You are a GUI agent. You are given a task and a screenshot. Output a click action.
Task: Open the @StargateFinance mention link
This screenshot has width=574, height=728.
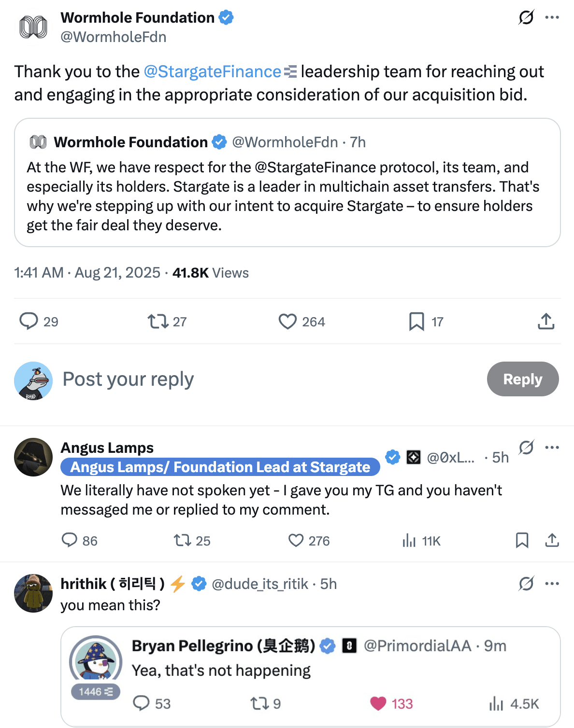pos(213,71)
